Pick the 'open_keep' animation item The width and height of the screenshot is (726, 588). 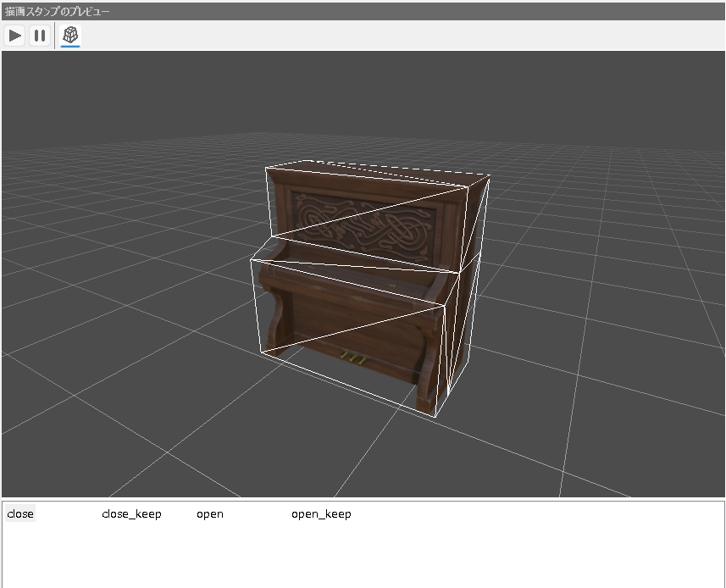coord(321,514)
